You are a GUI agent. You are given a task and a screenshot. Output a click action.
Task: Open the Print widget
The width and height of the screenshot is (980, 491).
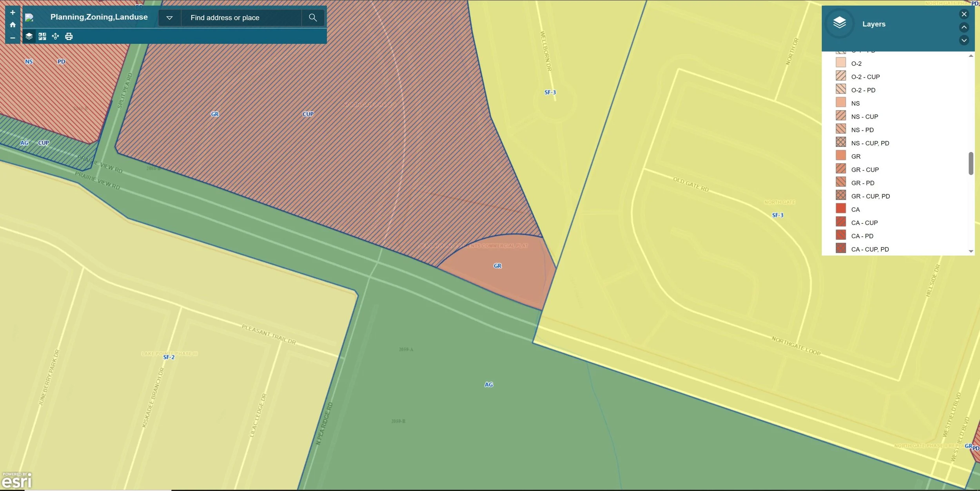[x=69, y=36]
